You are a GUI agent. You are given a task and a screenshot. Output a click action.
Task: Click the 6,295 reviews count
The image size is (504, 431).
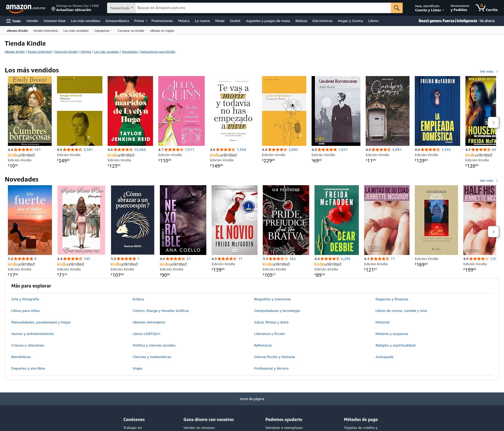pyautogui.click(x=346, y=259)
